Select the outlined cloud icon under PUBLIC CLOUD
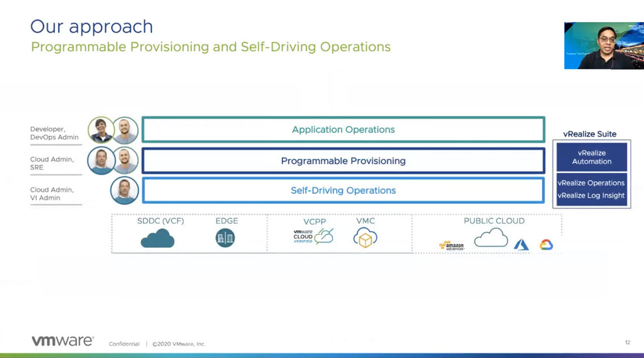 coord(491,238)
